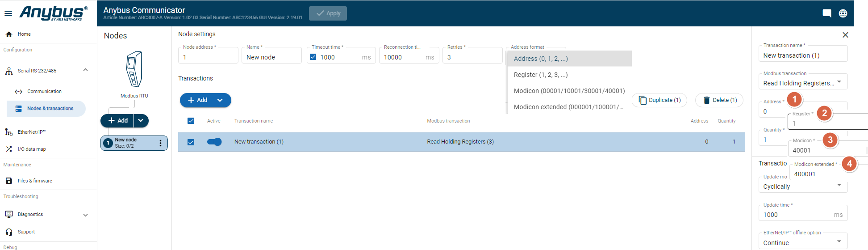Expand the Diagnostics menu

coord(85,215)
